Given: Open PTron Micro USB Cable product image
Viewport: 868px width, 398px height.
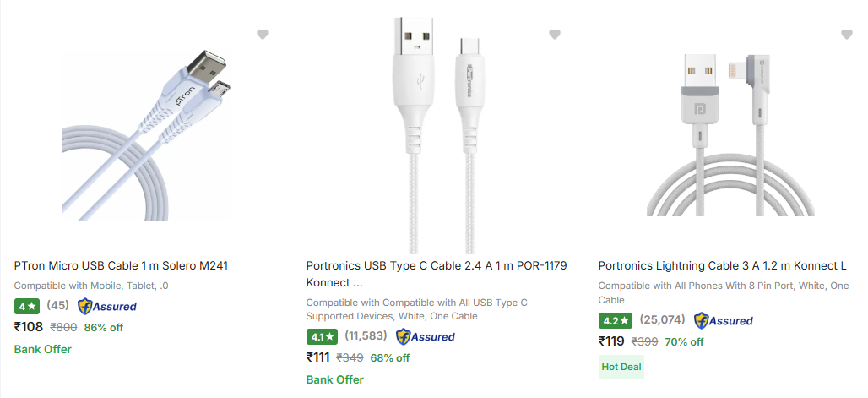Looking at the screenshot, I should point(133,135).
